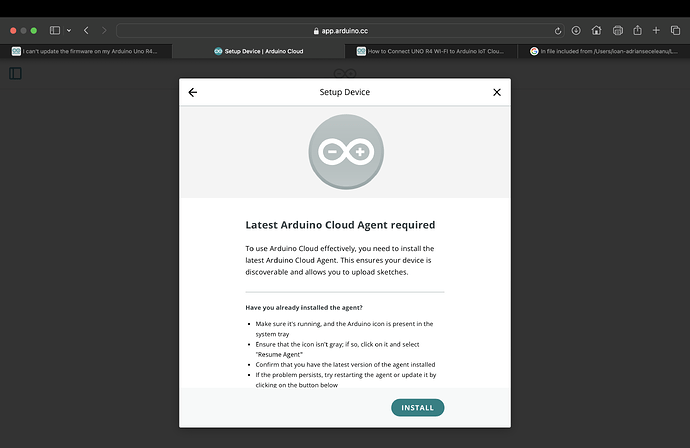
Task: Click "If the problem persists" bullet text
Action: [x=345, y=380]
